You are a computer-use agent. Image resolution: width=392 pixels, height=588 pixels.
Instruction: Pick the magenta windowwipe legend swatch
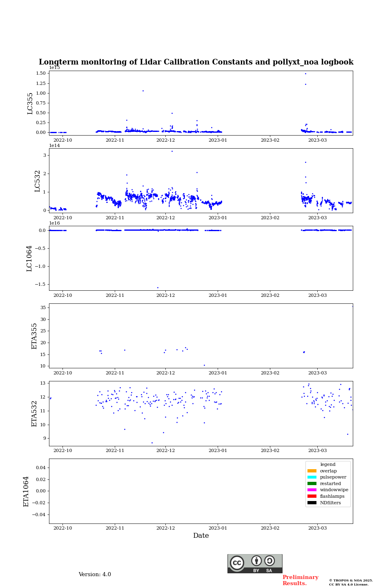pos(312,490)
